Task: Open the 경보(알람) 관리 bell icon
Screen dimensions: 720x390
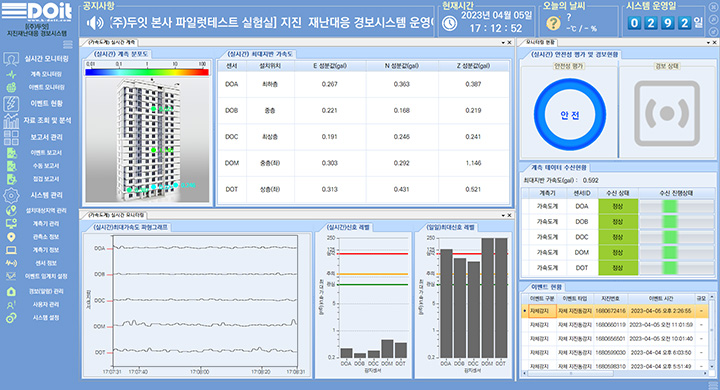Action: pos(11,292)
